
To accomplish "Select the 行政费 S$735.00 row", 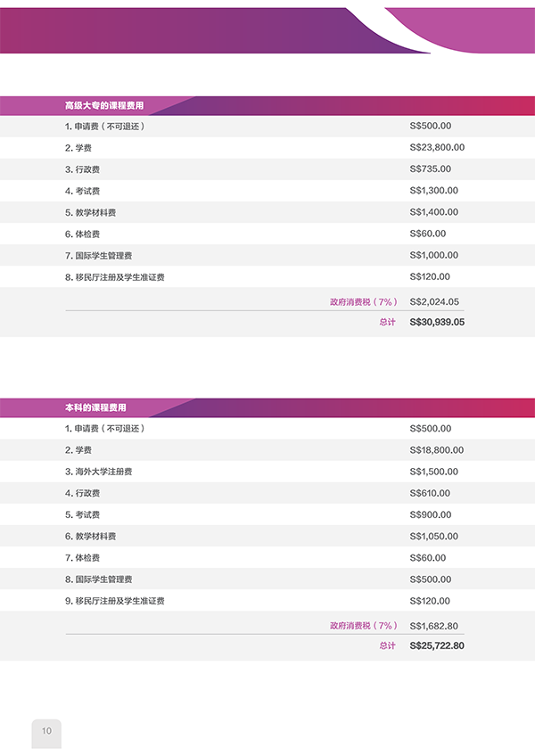I will coord(267,169).
